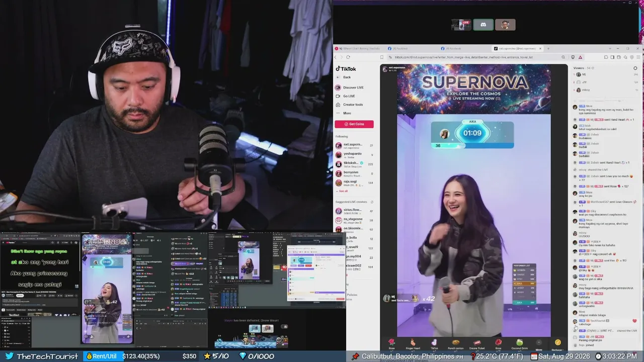The width and height of the screenshot is (644, 362).
Task: Click the TikTok logo in the sidebar
Action: pos(346,69)
